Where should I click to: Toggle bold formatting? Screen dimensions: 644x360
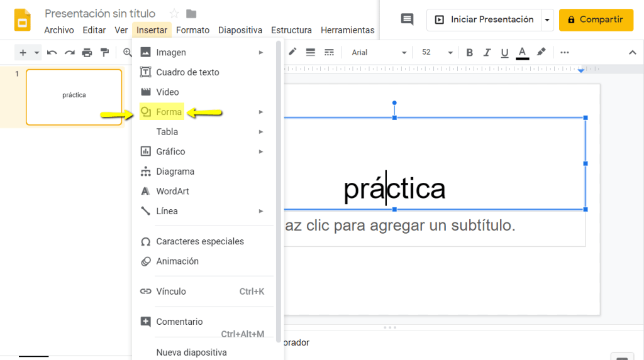click(469, 52)
